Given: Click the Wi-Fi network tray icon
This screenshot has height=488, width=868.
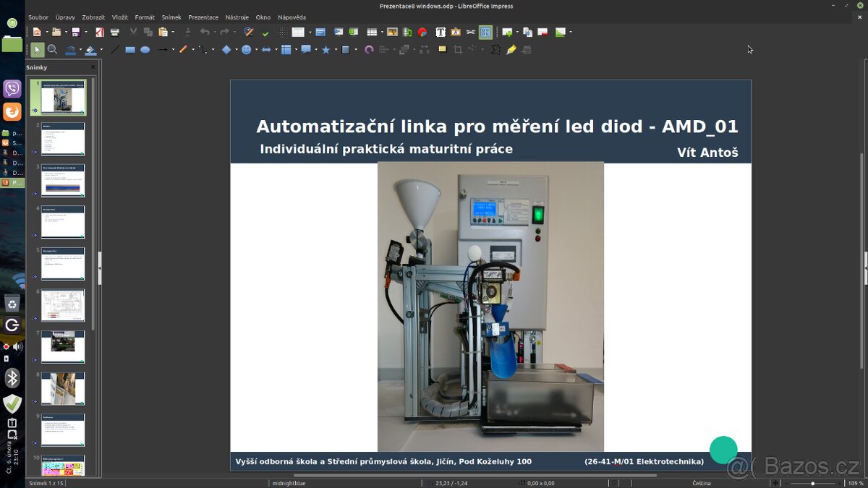Looking at the screenshot, I should pyautogui.click(x=18, y=281).
